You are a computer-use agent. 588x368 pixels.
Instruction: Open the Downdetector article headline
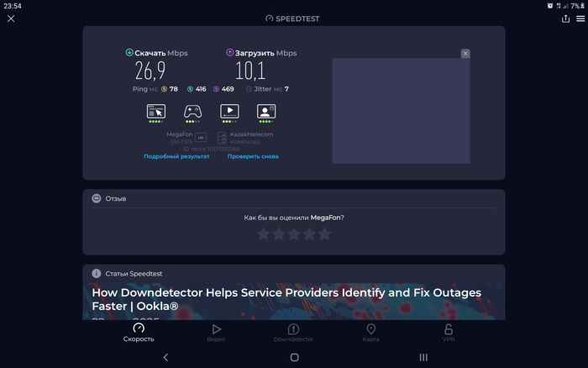tap(286, 298)
